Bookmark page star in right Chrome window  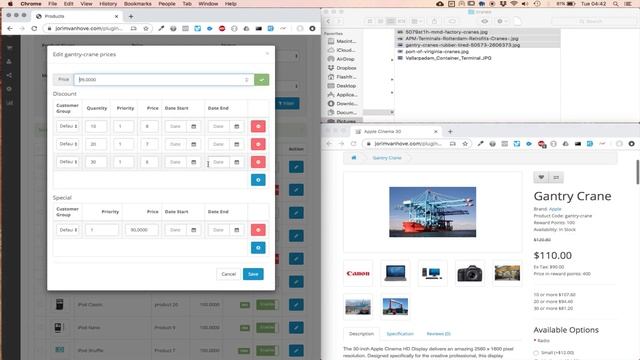[x=465, y=144]
